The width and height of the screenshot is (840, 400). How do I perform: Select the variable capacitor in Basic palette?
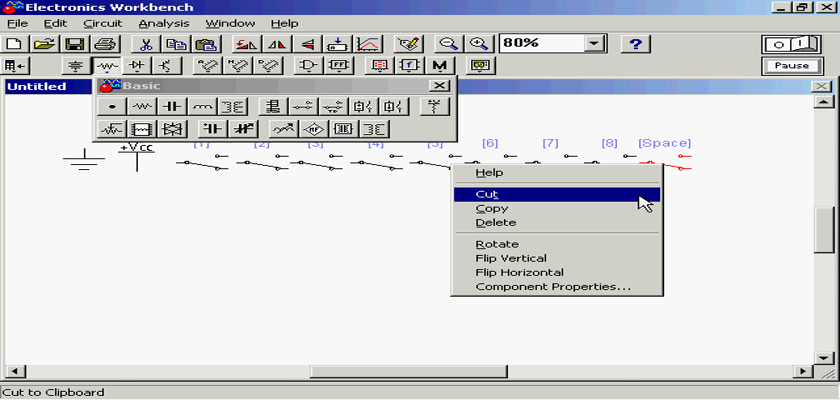tap(243, 129)
